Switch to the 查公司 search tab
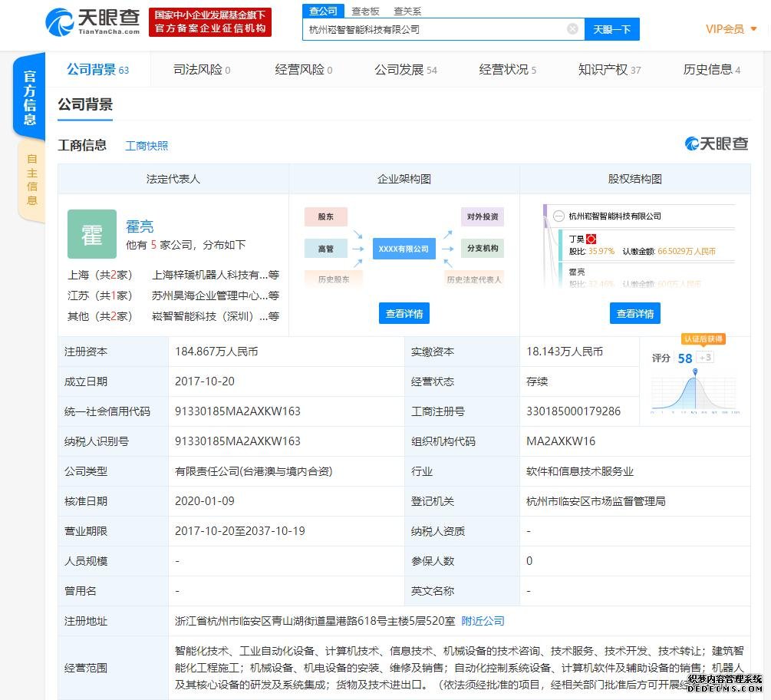 (x=323, y=11)
